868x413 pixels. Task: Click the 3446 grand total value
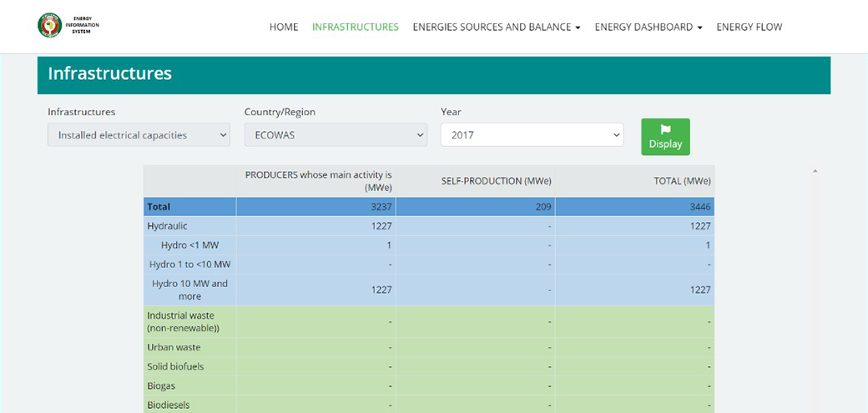tap(701, 207)
